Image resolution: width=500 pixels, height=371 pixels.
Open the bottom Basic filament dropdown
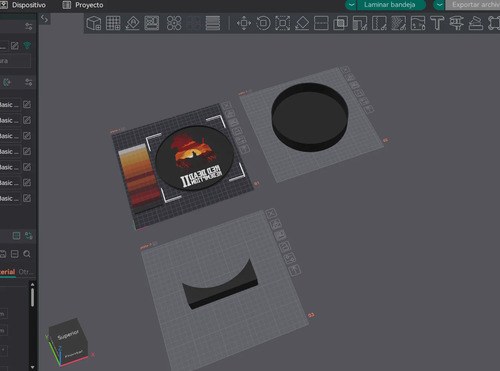point(9,198)
